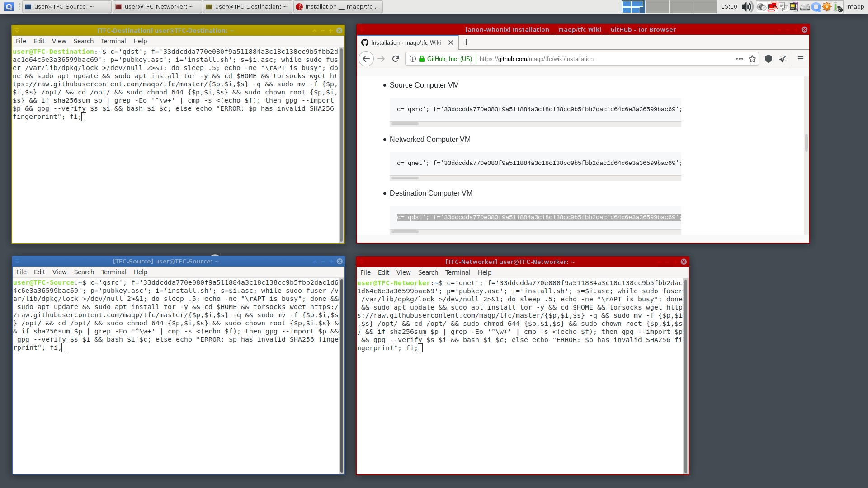Open the TFC-Destination window menu arrow

[17, 30]
